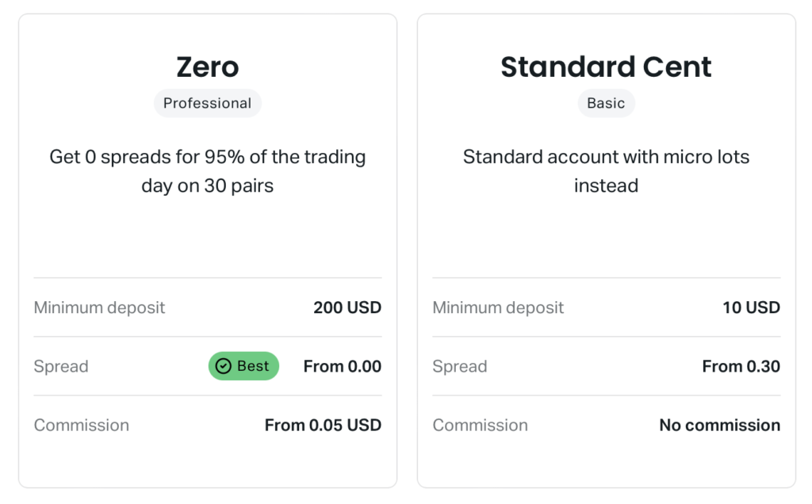812x504 pixels.
Task: Click the 200 USD deposit value
Action: (347, 307)
